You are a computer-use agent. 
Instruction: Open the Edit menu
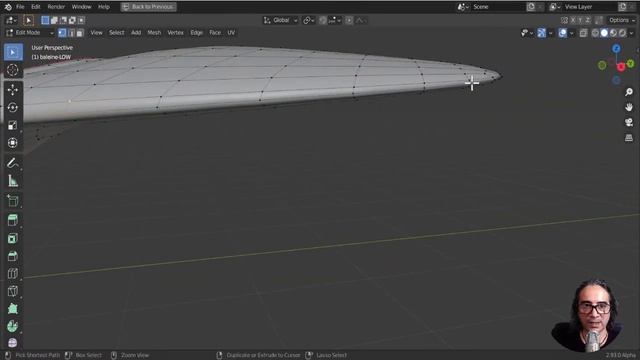tap(36, 7)
